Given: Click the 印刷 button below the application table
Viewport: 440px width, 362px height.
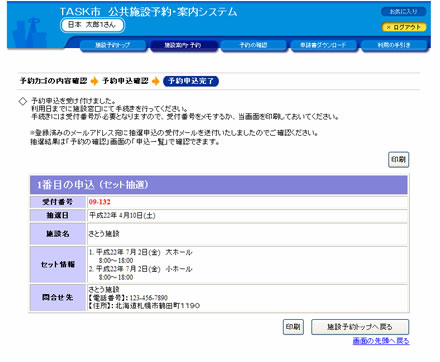Looking at the screenshot, I should coord(293,327).
